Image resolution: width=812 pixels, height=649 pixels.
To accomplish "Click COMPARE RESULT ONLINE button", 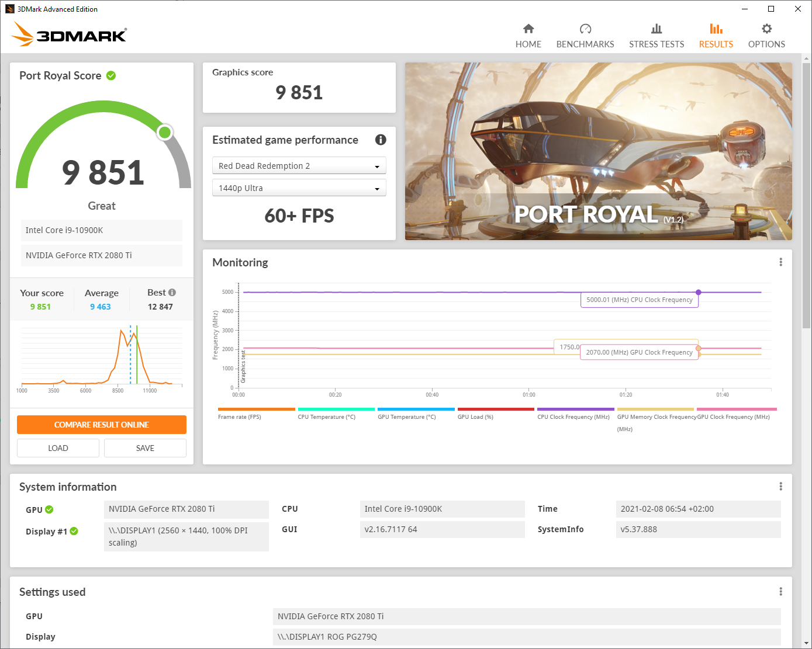I will pyautogui.click(x=102, y=425).
